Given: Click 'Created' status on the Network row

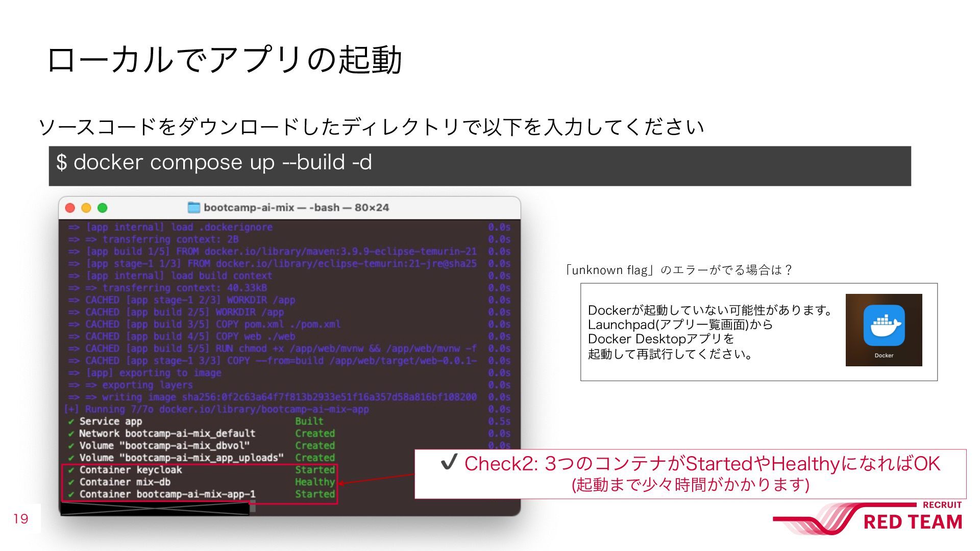Looking at the screenshot, I should click(x=315, y=434).
